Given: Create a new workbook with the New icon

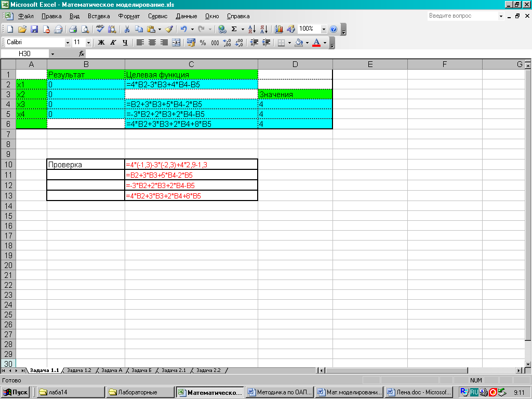Looking at the screenshot, I should pos(10,29).
